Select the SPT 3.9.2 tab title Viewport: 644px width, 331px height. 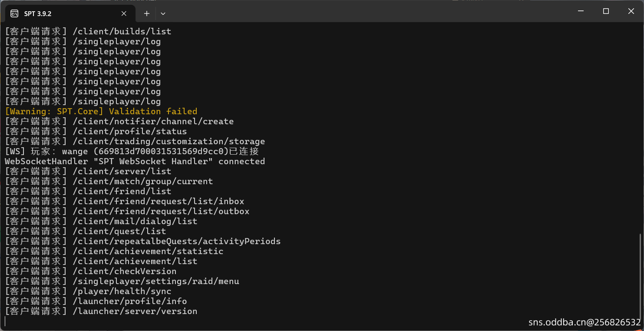coord(38,13)
